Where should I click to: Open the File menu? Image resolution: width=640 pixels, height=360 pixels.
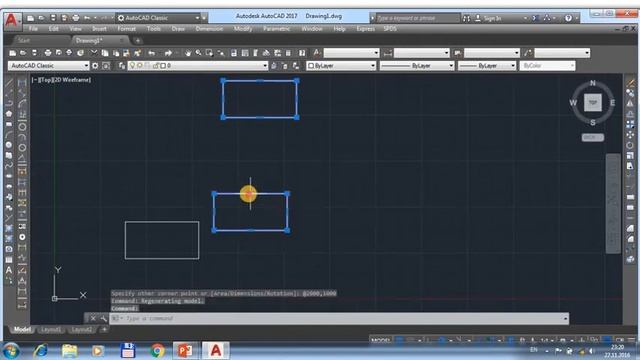coord(33,29)
